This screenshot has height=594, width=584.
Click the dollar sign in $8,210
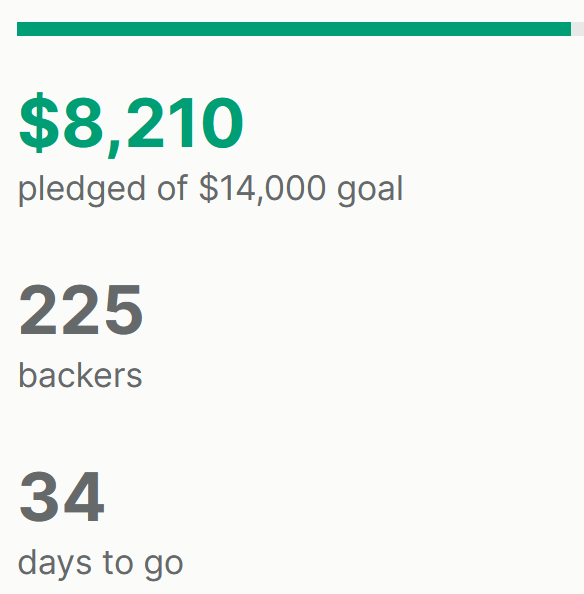click(39, 123)
